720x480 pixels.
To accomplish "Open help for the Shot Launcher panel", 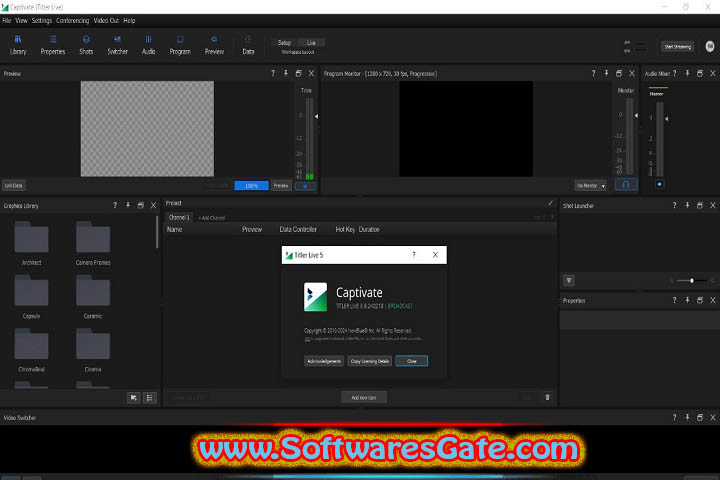I will 675,205.
